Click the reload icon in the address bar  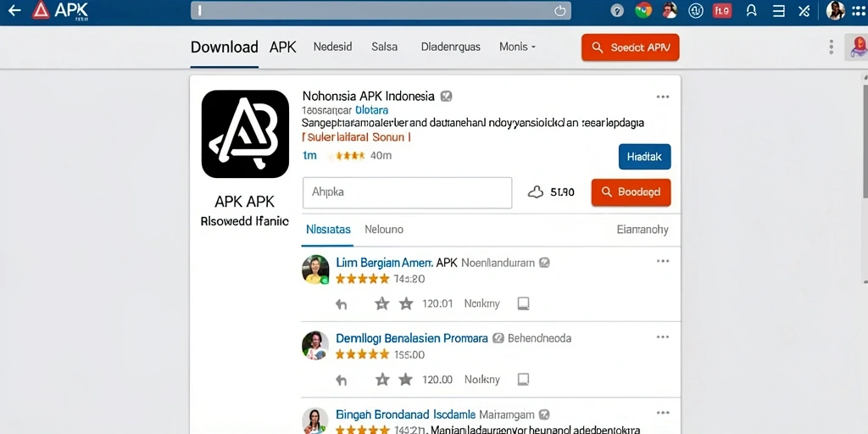click(560, 10)
